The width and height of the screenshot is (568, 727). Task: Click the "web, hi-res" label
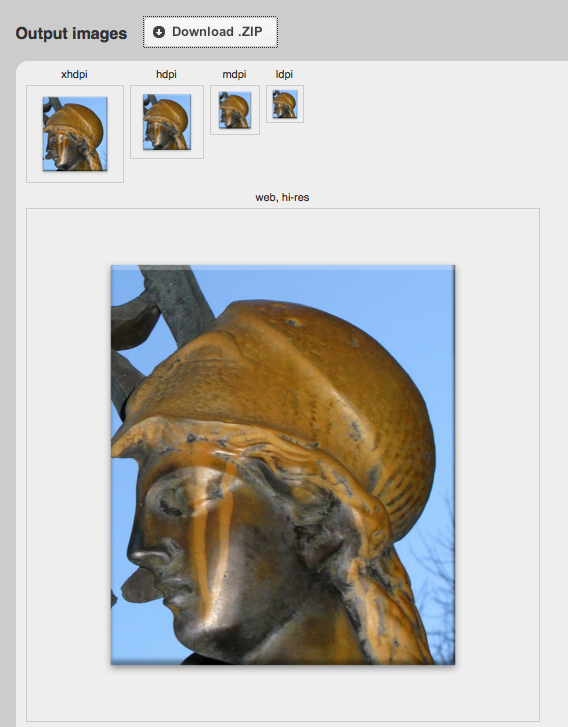coord(282,197)
